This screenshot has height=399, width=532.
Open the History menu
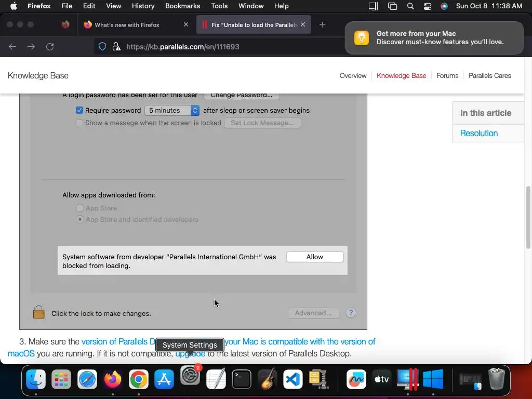[x=143, y=6]
